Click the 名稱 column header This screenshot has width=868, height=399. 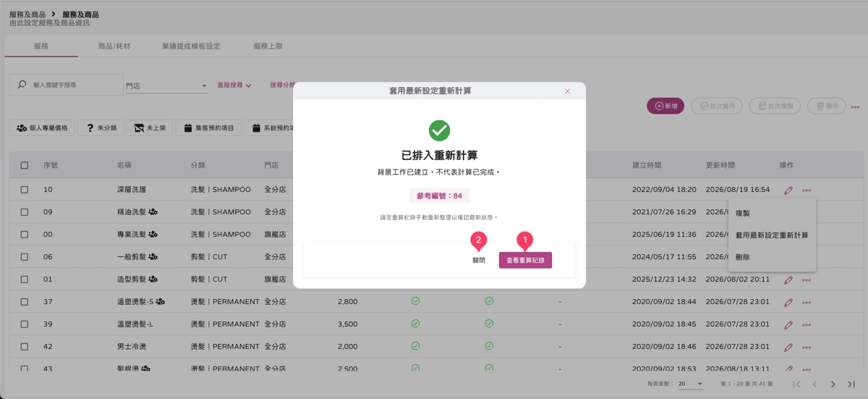[x=124, y=165]
